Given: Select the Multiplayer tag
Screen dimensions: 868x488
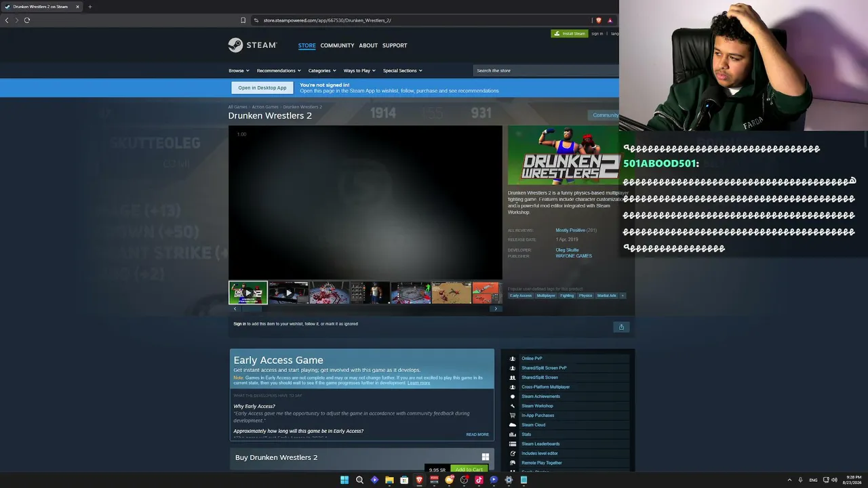Looking at the screenshot, I should 546,296.
